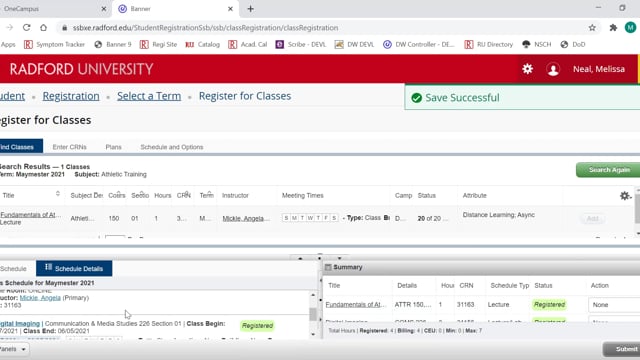
Task: Select the Find Classes tab
Action: pos(20,147)
